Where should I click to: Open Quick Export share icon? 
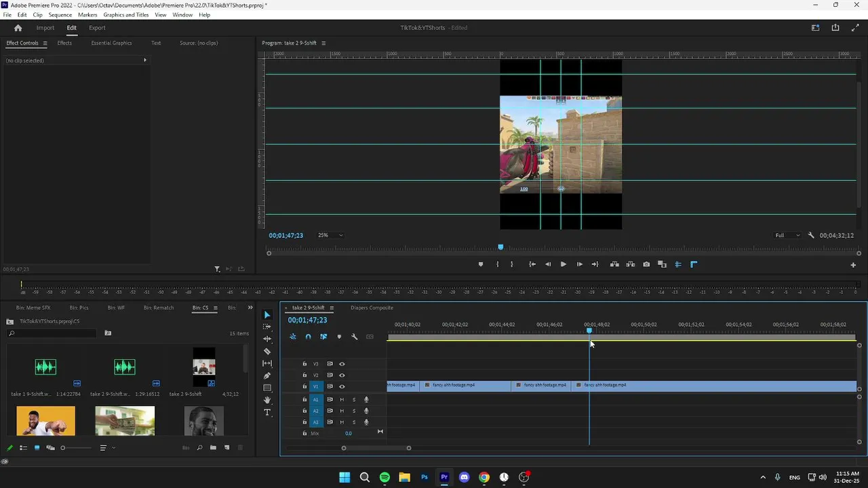tap(835, 28)
